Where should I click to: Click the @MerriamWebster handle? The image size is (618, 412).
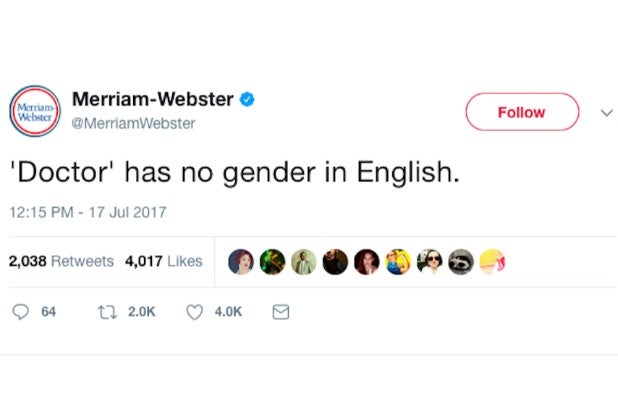pyautogui.click(x=134, y=123)
